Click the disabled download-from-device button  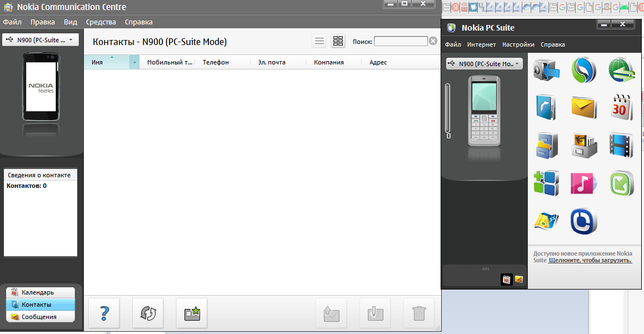point(375,313)
